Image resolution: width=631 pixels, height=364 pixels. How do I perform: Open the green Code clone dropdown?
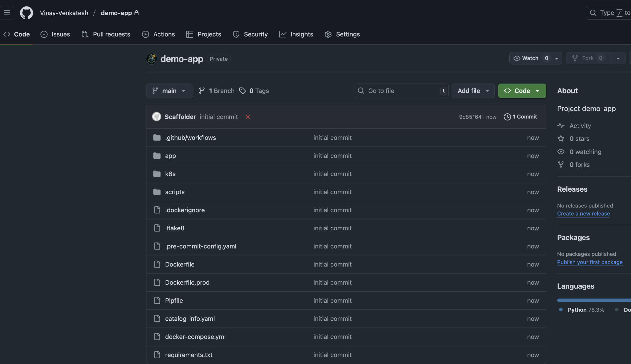pos(522,91)
